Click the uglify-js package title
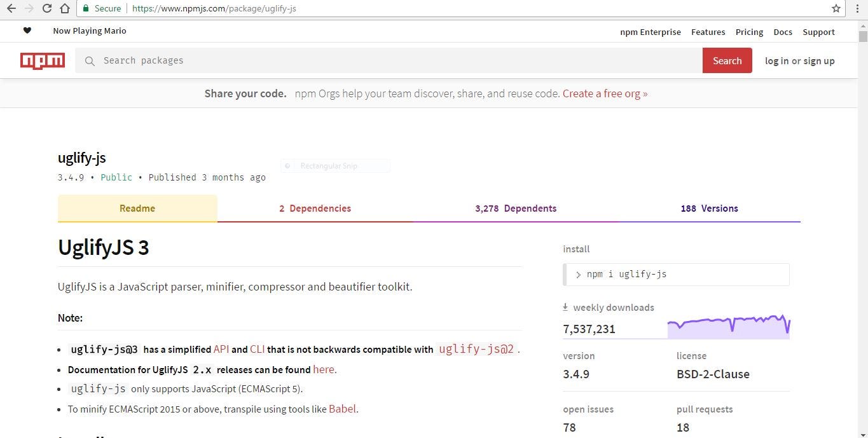Image resolution: width=868 pixels, height=438 pixels. coord(81,158)
